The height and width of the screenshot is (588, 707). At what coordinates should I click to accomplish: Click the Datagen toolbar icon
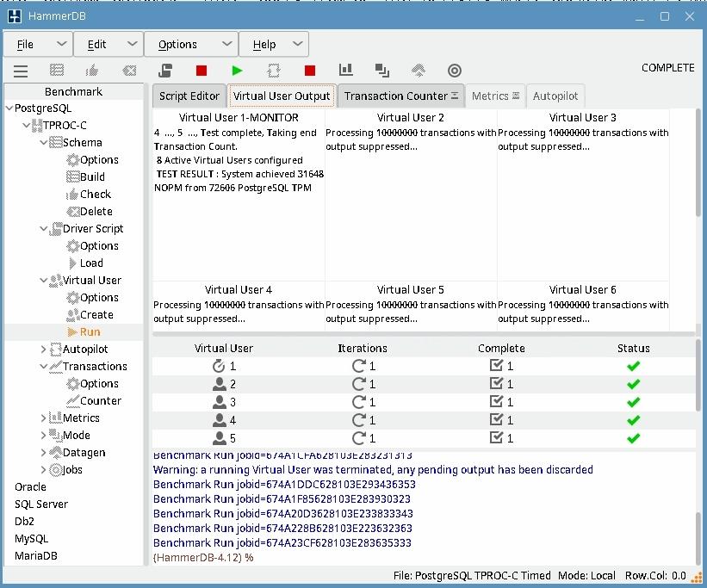(x=419, y=71)
